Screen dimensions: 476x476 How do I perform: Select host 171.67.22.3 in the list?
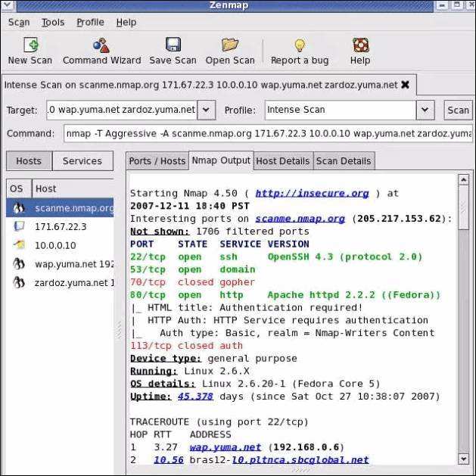click(60, 226)
